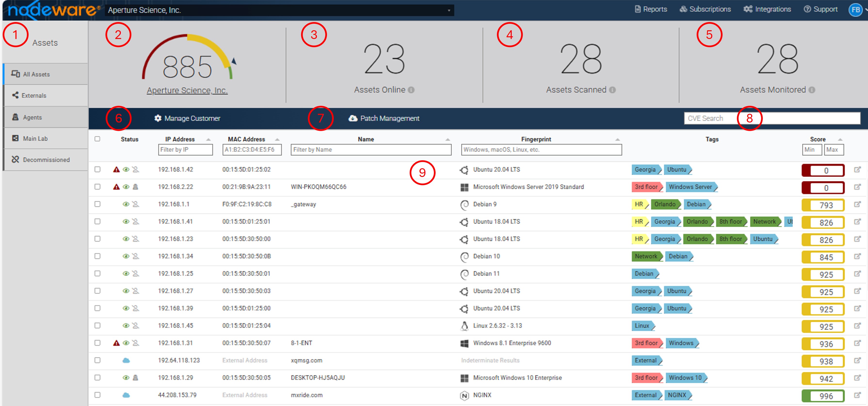The width and height of the screenshot is (868, 406).
Task: Check the box for 192.168.2.22 row
Action: [x=97, y=186]
